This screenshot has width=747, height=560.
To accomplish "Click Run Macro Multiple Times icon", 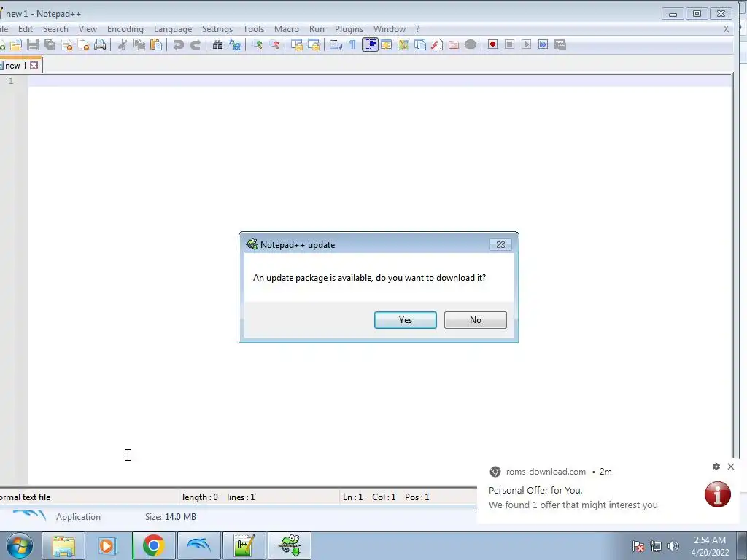I will tap(543, 44).
